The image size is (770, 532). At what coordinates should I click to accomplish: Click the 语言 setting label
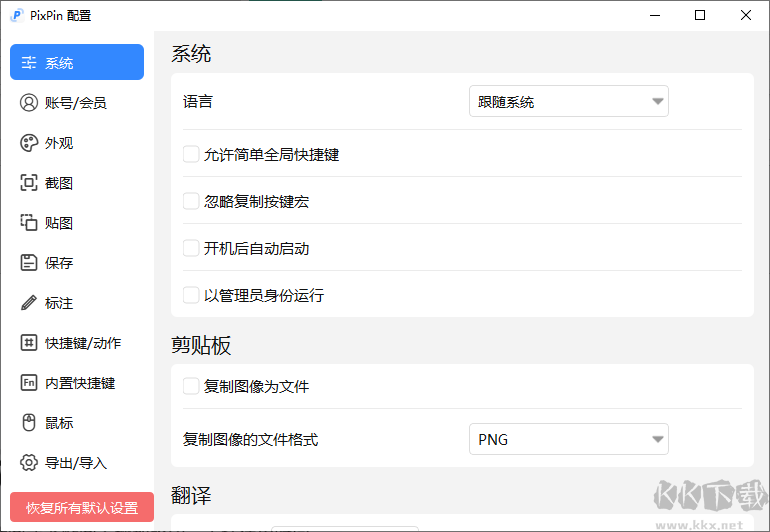point(197,102)
